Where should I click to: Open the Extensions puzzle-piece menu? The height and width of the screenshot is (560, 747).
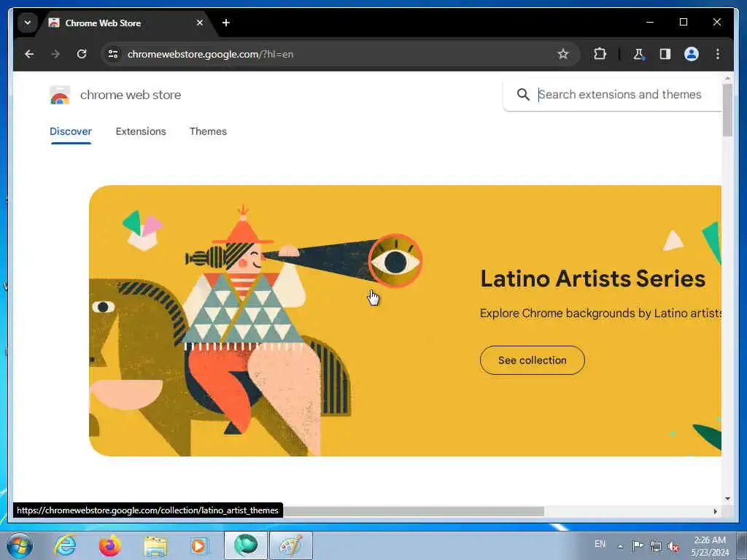pyautogui.click(x=600, y=54)
